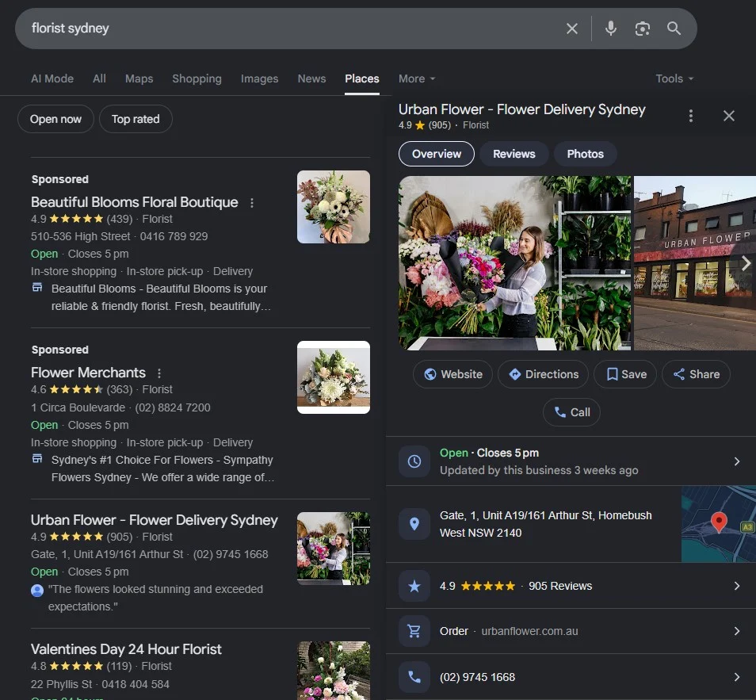Expand the phone number row chevron
This screenshot has height=700, width=756.
click(737, 677)
